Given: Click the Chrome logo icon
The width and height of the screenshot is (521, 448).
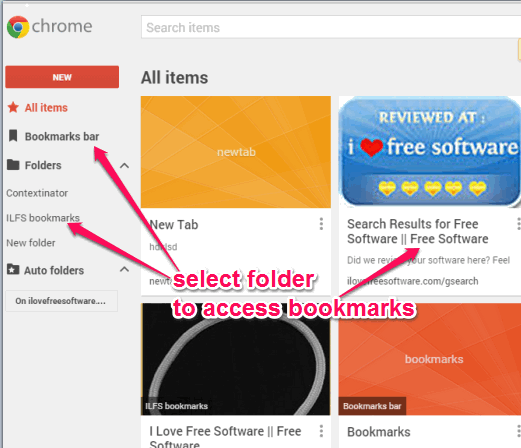Looking at the screenshot, I should click(18, 27).
